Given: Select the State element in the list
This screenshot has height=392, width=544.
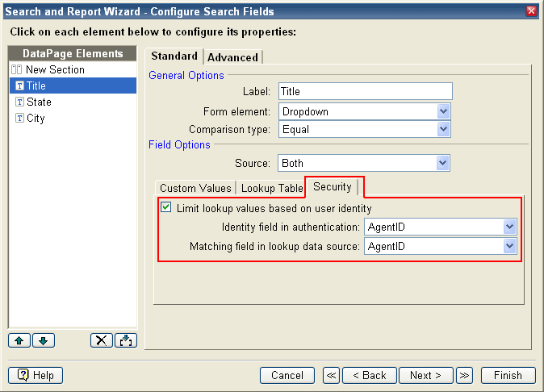Looking at the screenshot, I should point(73,102).
